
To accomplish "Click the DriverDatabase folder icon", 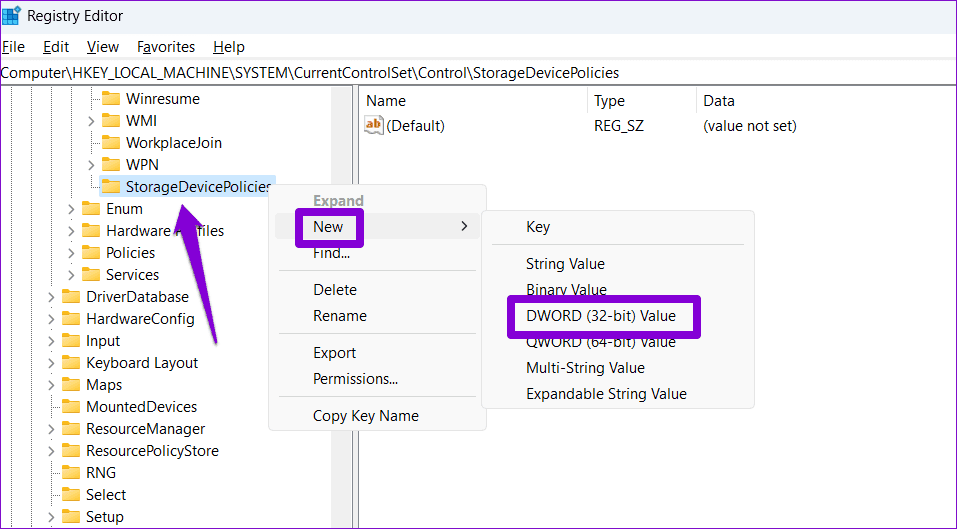I will (x=71, y=296).
